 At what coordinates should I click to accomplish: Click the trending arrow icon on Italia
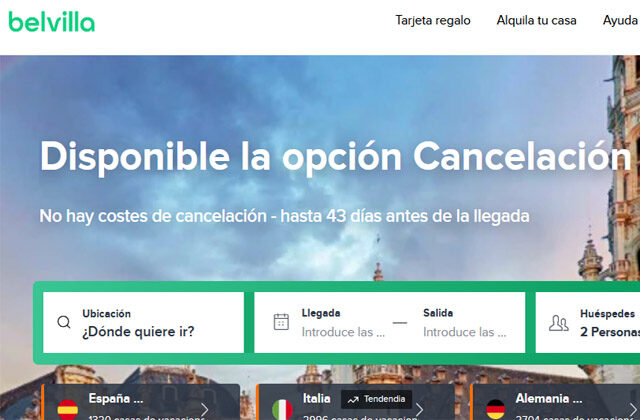point(352,399)
